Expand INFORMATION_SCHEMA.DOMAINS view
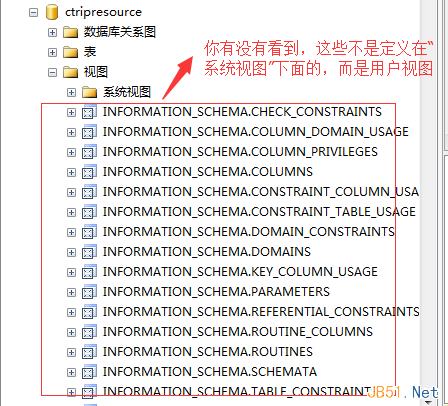 (71, 252)
